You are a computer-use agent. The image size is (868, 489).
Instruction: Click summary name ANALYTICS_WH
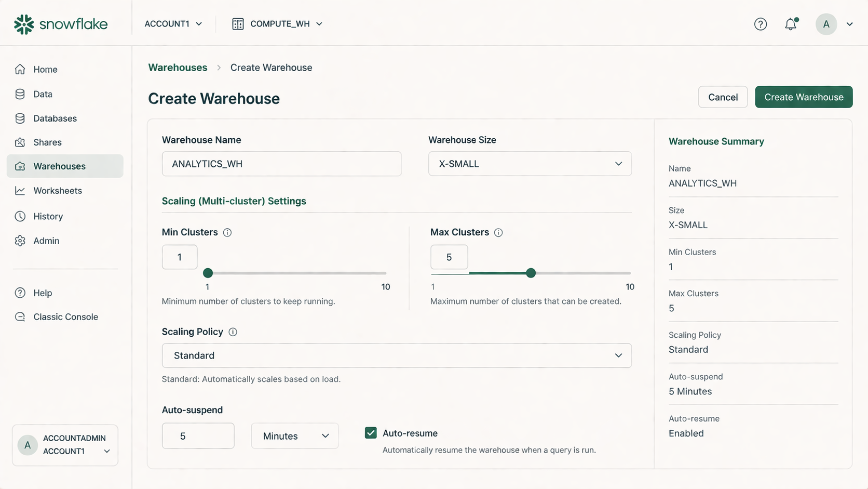pyautogui.click(x=702, y=183)
